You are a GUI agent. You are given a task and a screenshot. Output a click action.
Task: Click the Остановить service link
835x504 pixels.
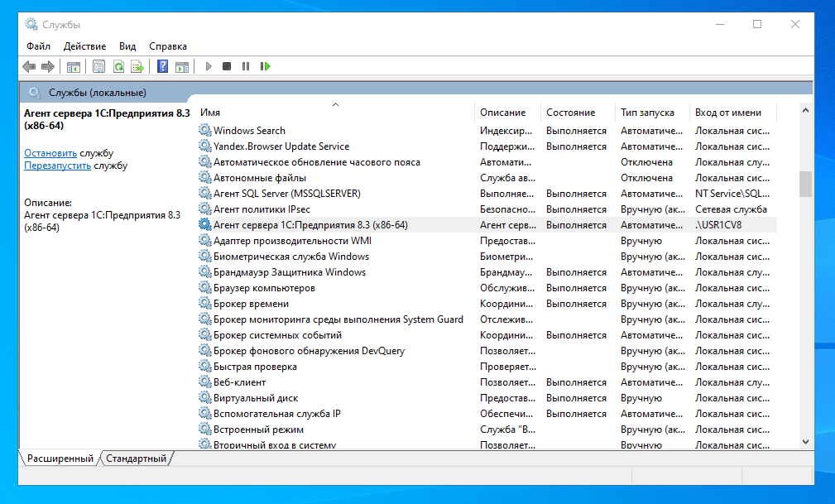(x=50, y=153)
